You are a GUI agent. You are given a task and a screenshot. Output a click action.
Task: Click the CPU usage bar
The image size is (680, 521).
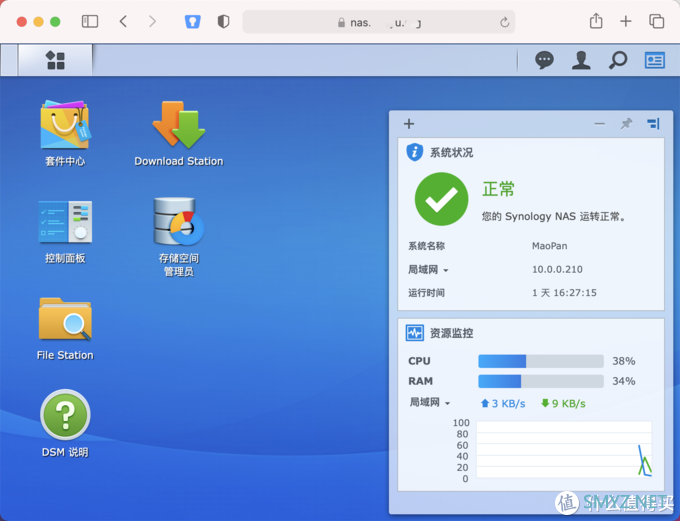click(541, 361)
